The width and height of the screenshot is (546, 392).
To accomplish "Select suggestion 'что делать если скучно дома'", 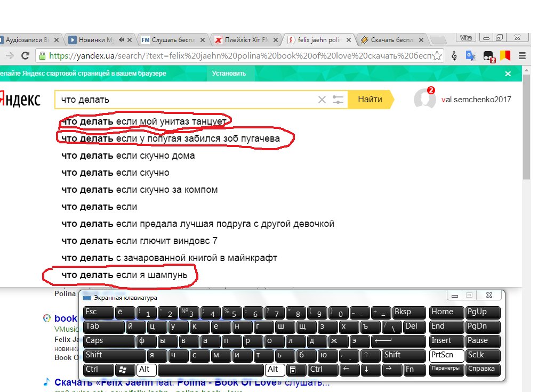I will click(x=128, y=156).
